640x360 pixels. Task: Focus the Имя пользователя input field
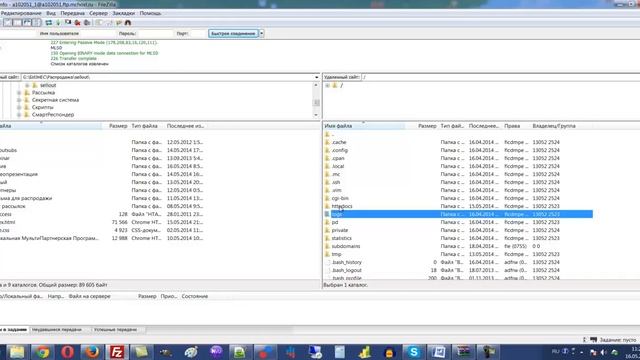[x=97, y=33]
